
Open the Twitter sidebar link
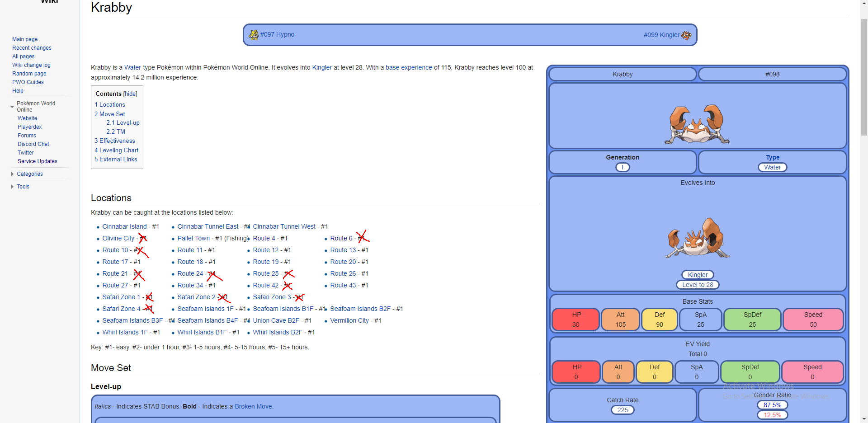26,153
